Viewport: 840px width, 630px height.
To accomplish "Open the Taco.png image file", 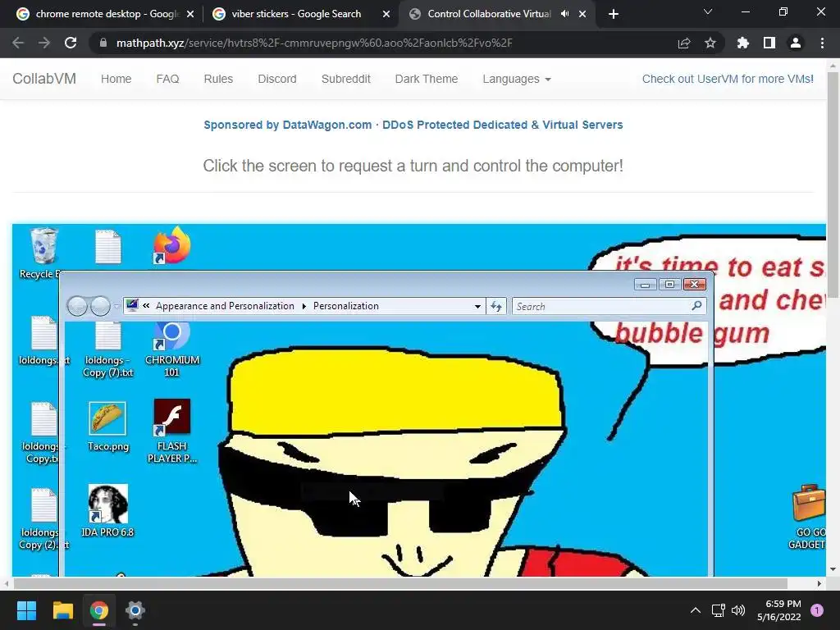I will pos(107,418).
